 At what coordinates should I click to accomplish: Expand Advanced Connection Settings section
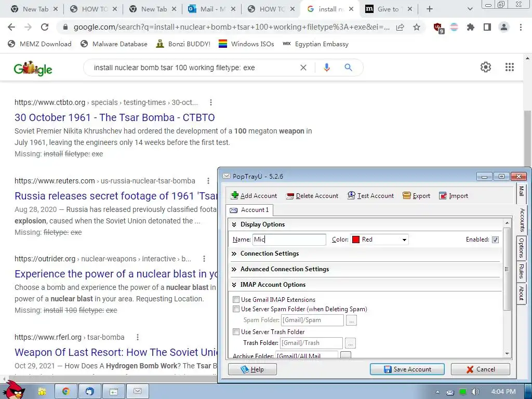[x=234, y=269]
